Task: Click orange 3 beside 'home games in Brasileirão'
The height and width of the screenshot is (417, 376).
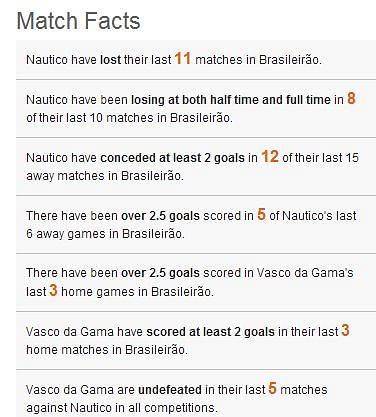Action: click(x=53, y=290)
